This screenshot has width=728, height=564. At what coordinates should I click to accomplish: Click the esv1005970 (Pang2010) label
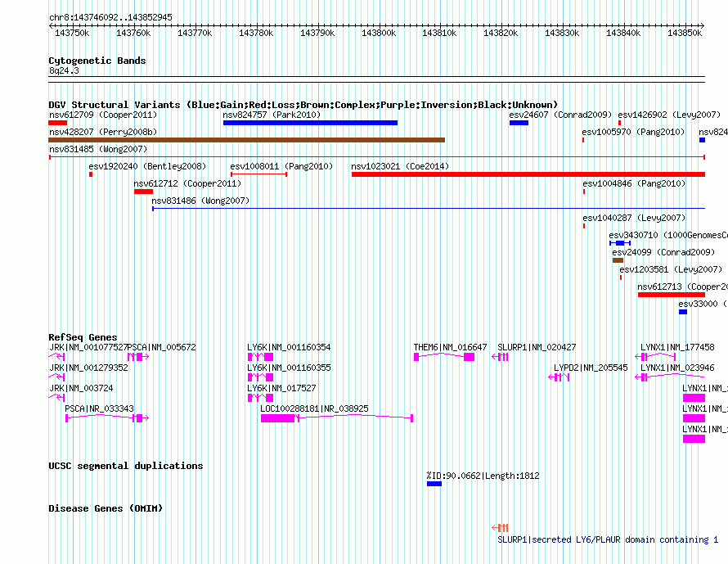633,132
